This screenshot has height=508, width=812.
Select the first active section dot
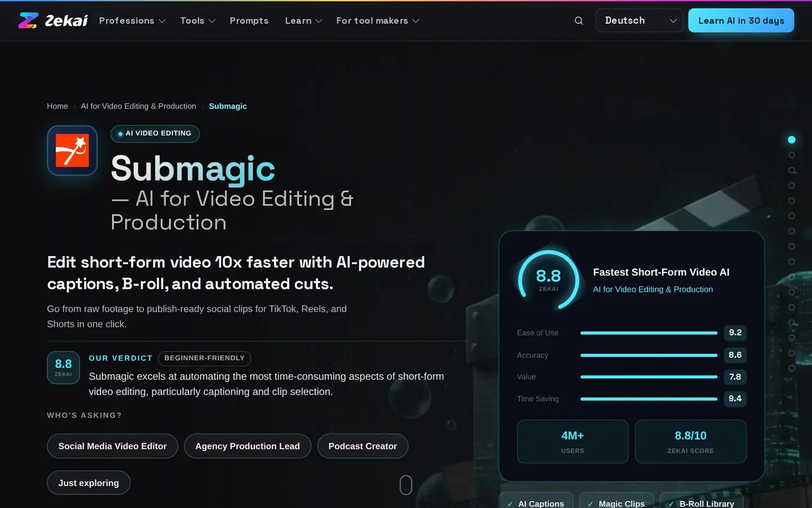click(x=792, y=139)
